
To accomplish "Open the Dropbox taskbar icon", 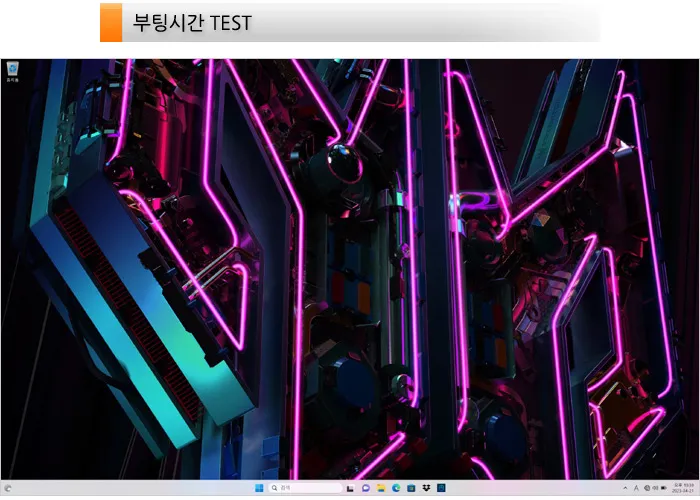I will point(426,488).
